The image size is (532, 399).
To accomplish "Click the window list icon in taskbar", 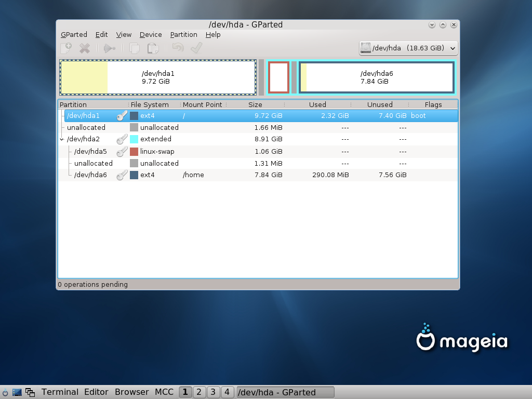I will coord(30,392).
